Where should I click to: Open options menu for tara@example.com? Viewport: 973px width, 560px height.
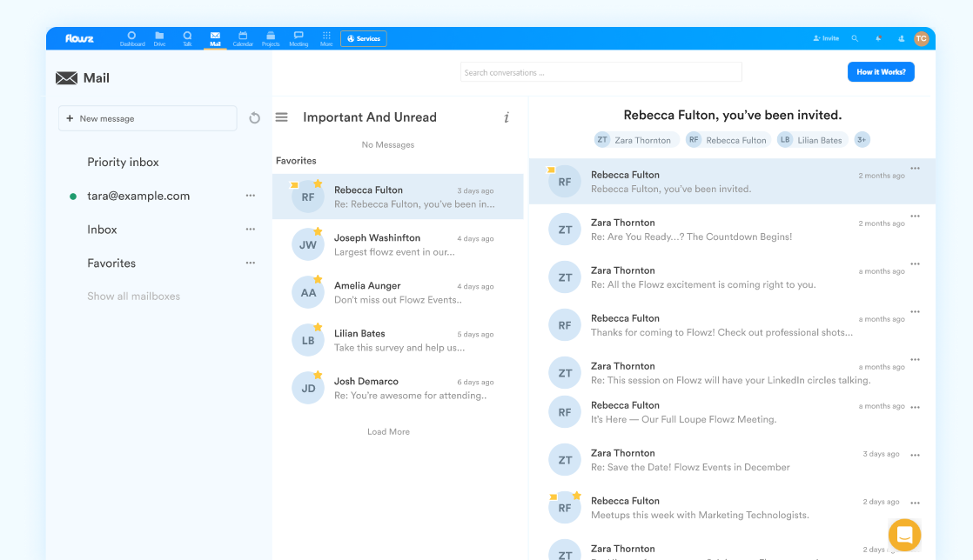pos(250,196)
